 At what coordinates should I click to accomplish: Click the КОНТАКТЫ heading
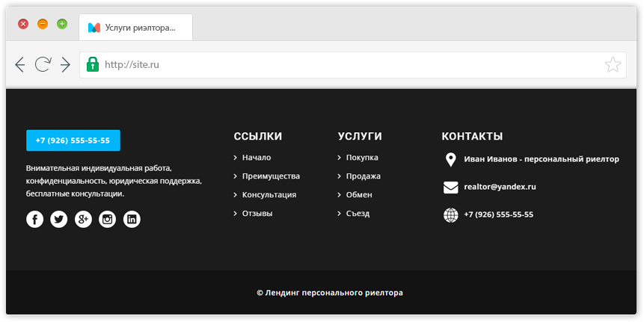[472, 136]
